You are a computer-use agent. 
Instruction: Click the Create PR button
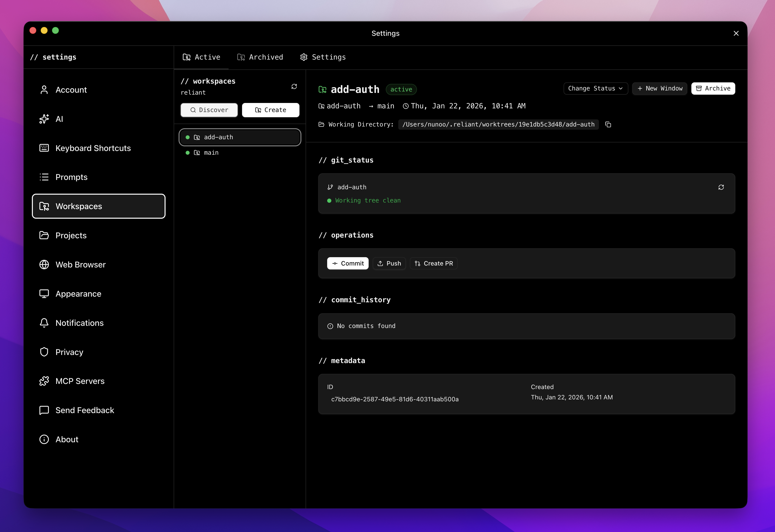(x=434, y=263)
